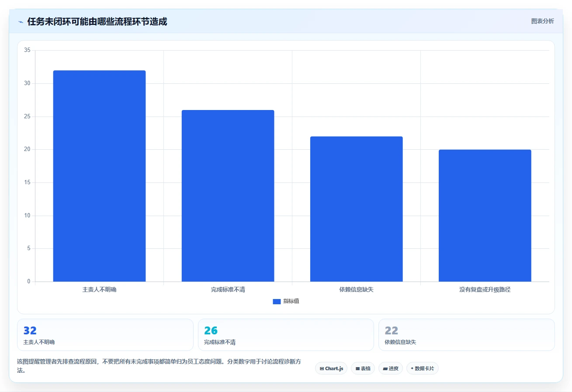The width and height of the screenshot is (572, 392).
Task: Select the 数据卡片 tag chip
Action: pyautogui.click(x=422, y=368)
